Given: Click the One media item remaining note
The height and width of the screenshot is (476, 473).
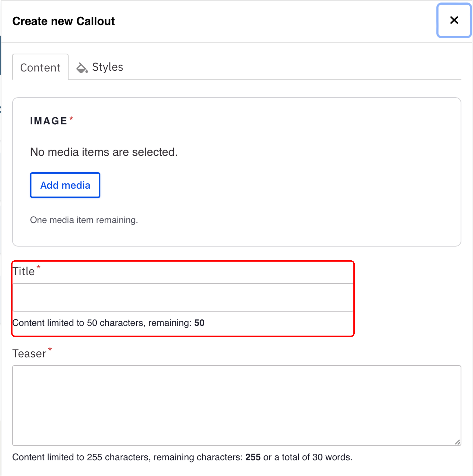Looking at the screenshot, I should [x=84, y=220].
